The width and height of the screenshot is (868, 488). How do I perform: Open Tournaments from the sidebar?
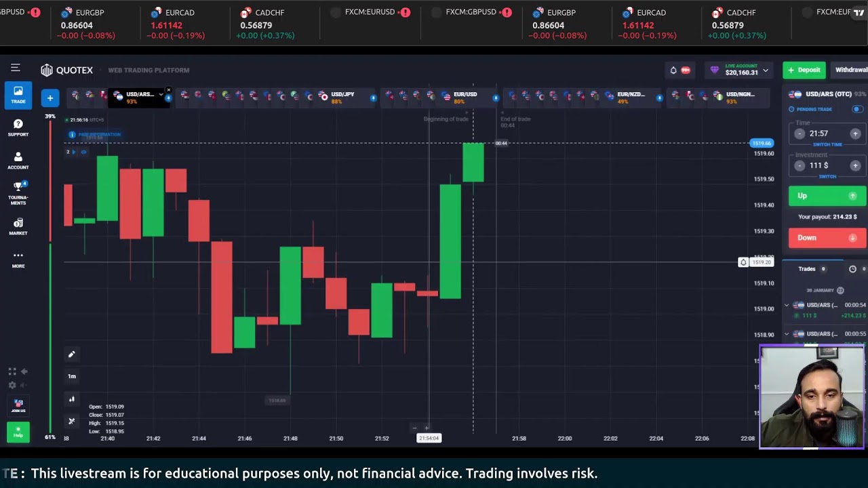pyautogui.click(x=18, y=193)
